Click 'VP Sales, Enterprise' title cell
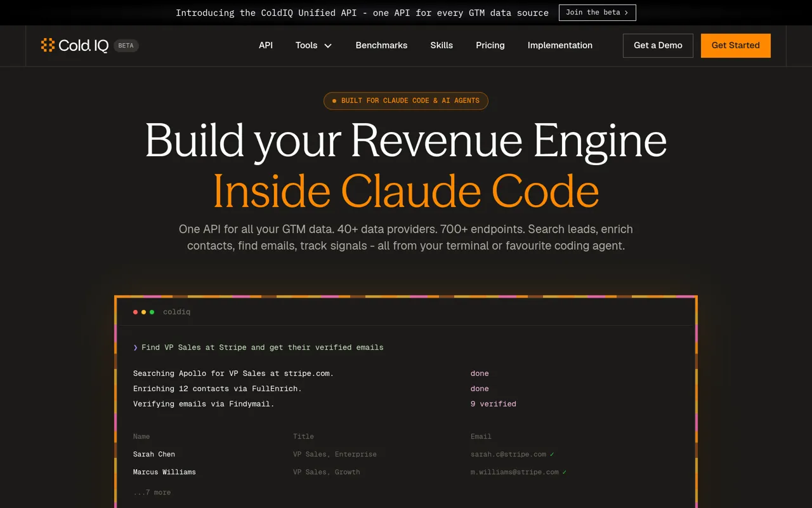This screenshot has height=508, width=812. [x=335, y=454]
